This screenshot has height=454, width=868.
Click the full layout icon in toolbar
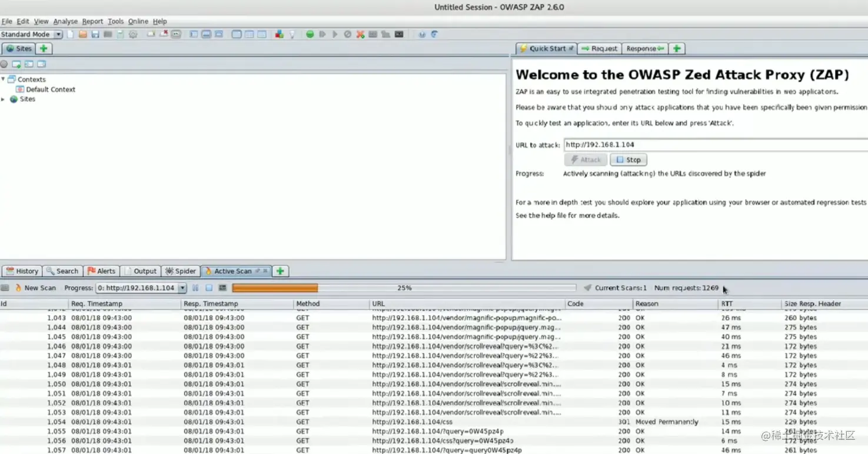(x=218, y=34)
